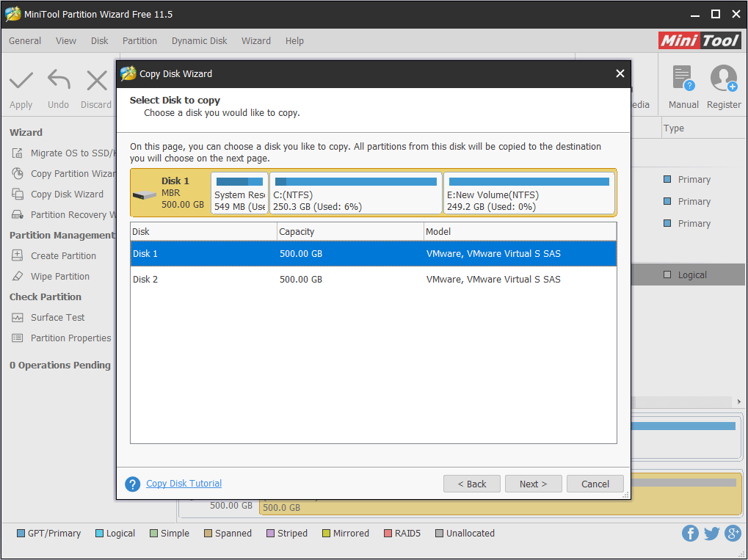Click the Cancel button
Viewport: 748px width, 560px height.
(595, 484)
